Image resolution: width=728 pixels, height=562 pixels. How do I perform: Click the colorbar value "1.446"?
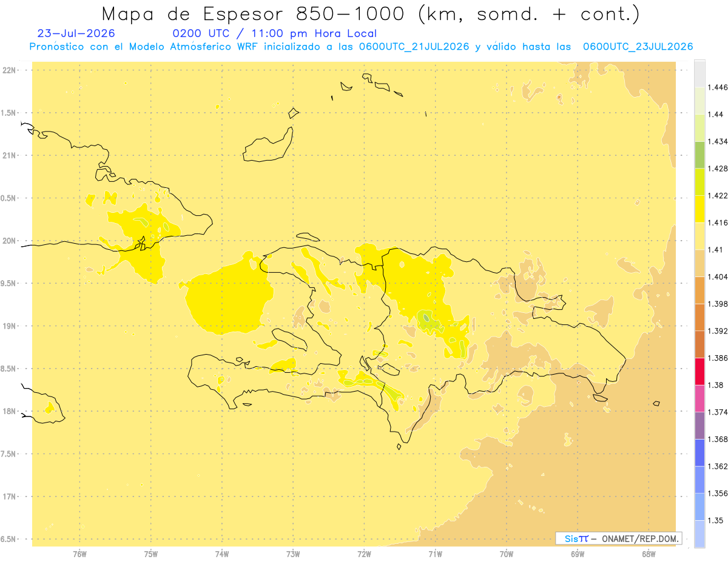tap(716, 87)
